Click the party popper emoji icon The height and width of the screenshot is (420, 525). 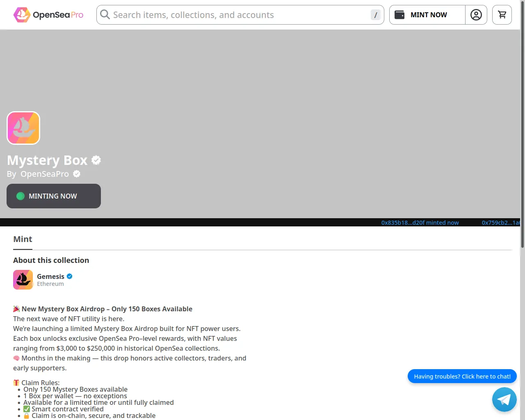16,309
